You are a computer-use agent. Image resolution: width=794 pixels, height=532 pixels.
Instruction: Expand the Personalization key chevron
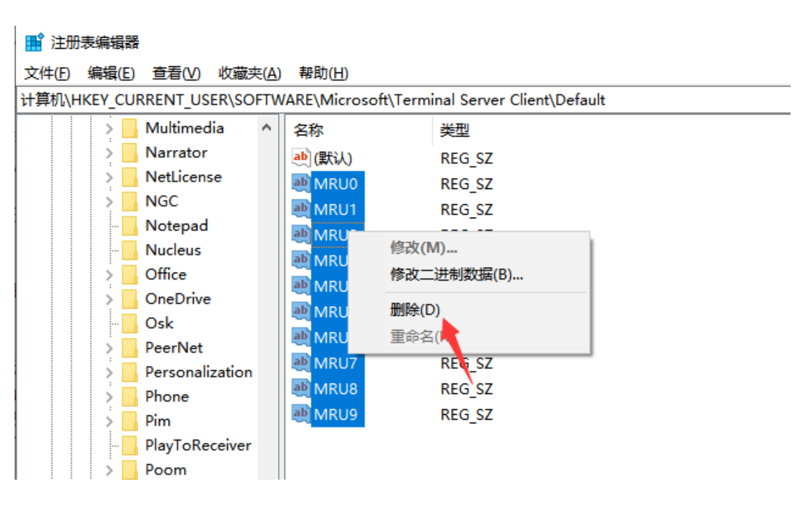pos(109,373)
